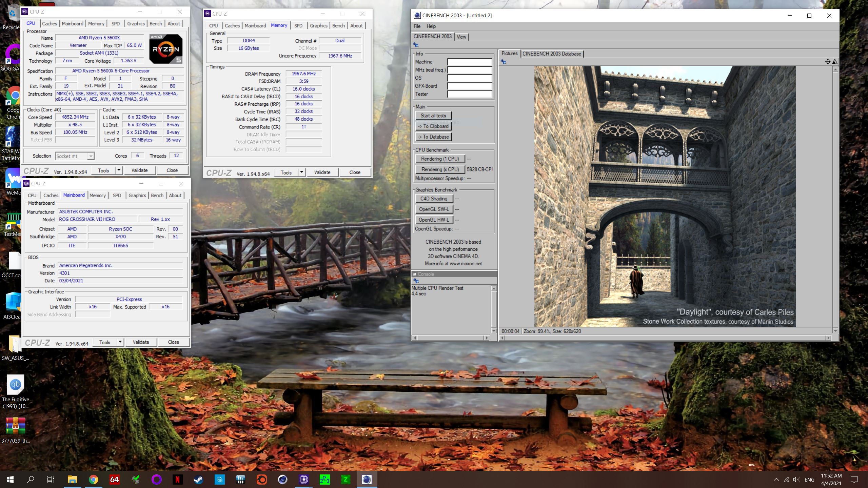Viewport: 868px width, 488px height.
Task: Click Close button in CPU-Z Mainboard window
Action: pos(174,342)
